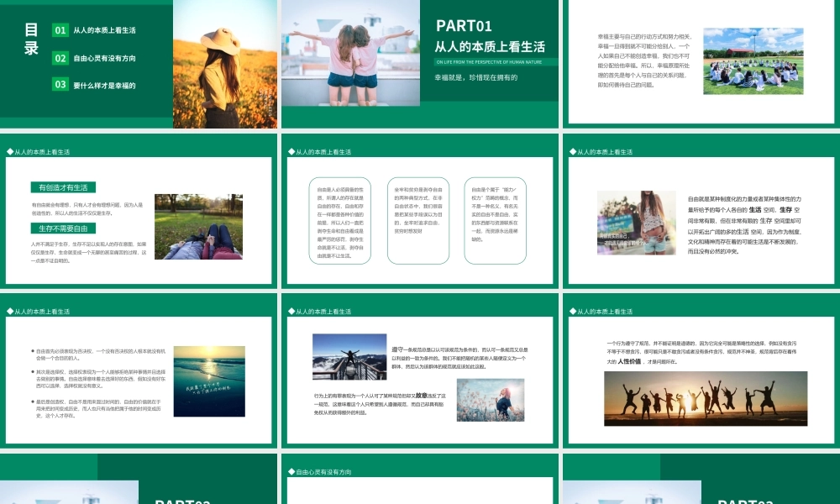
Task: Click the English caption ON LIFE FROM THE PERSPECTIVE
Action: (489, 62)
